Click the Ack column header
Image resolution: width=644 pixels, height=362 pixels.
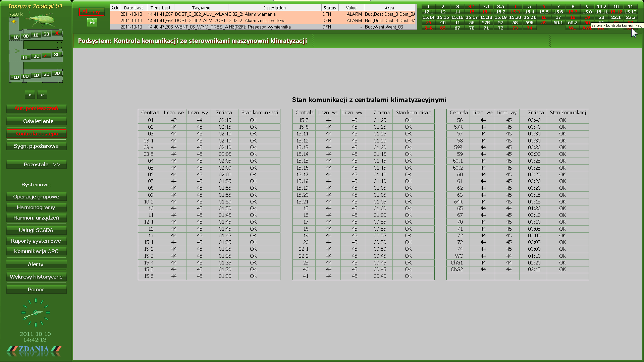(x=115, y=8)
